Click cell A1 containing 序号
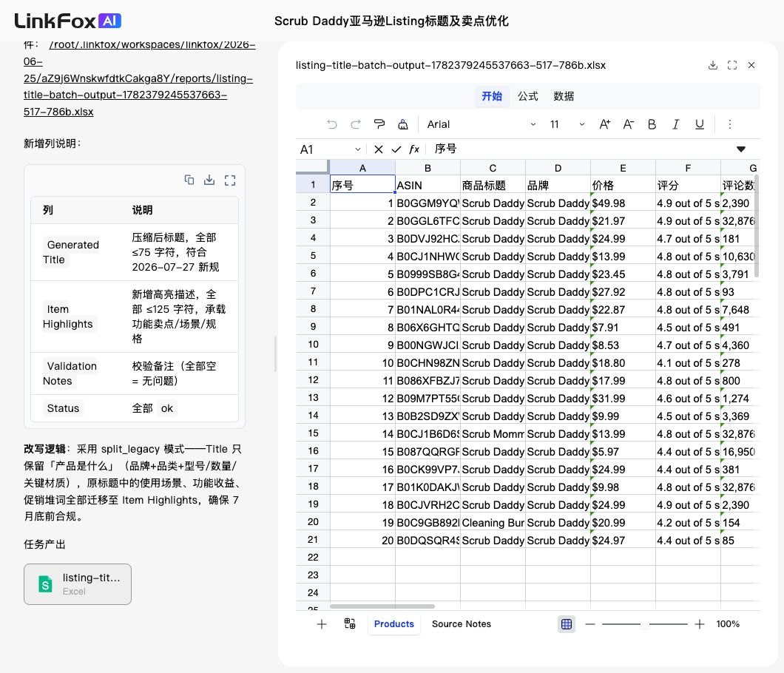The height and width of the screenshot is (673, 784). pyautogui.click(x=362, y=185)
